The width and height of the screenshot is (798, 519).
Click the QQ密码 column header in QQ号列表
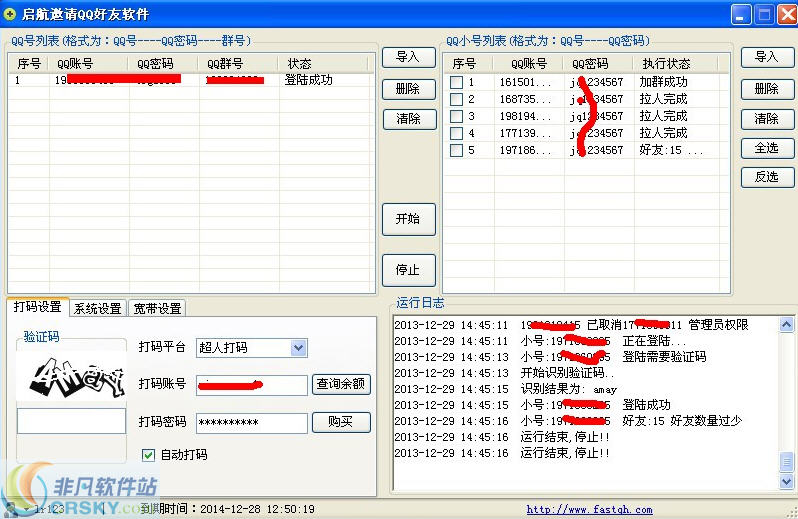click(164, 64)
